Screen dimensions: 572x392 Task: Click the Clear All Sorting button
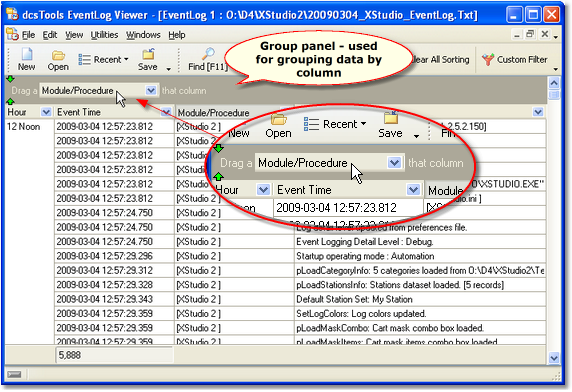point(440,59)
